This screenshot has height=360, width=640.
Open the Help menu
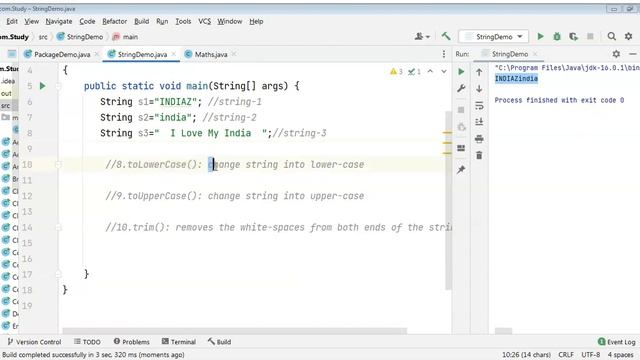click(256, 21)
